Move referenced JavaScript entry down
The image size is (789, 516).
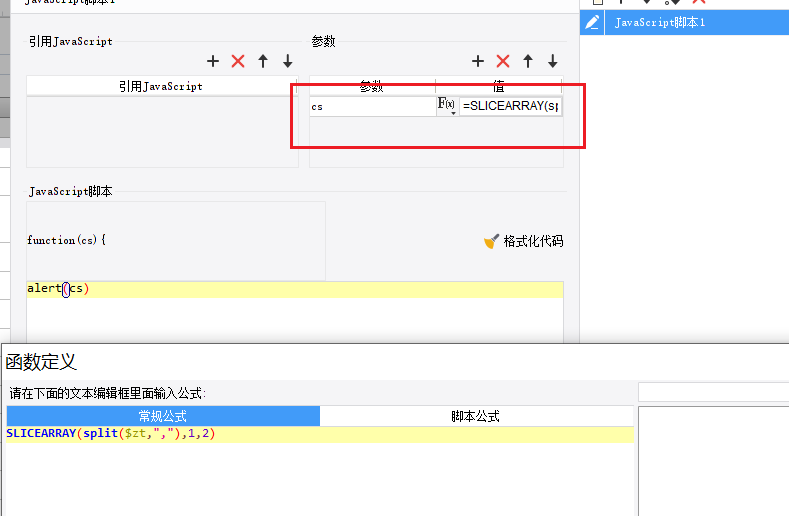288,61
